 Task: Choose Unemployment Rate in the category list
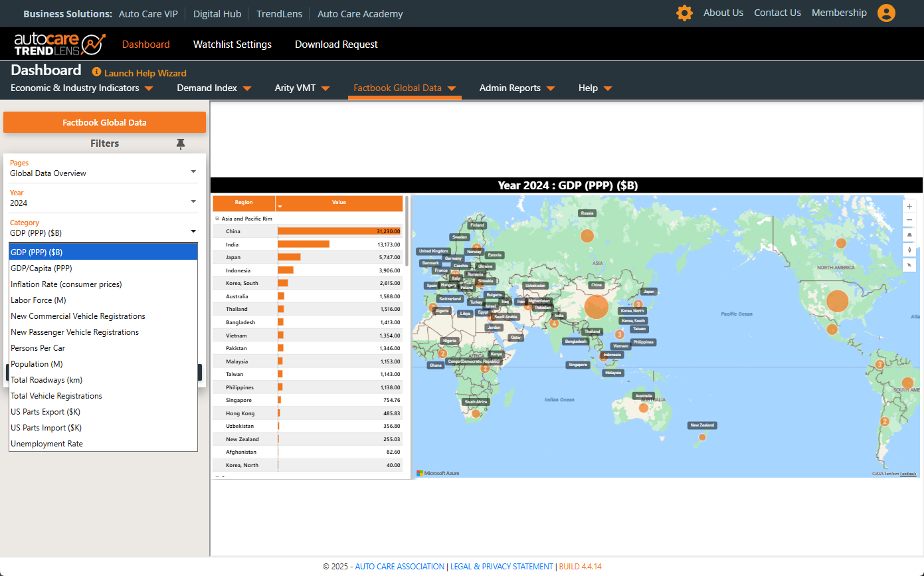46,444
